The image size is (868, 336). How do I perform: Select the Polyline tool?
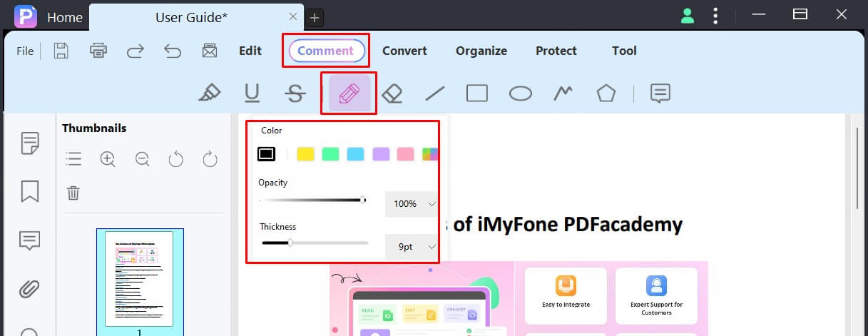(563, 93)
